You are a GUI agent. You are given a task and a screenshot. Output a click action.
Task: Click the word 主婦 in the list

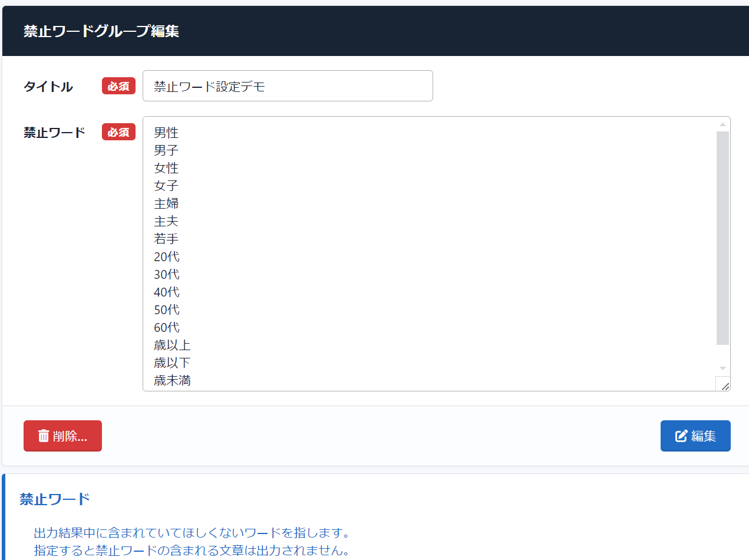coord(166,203)
